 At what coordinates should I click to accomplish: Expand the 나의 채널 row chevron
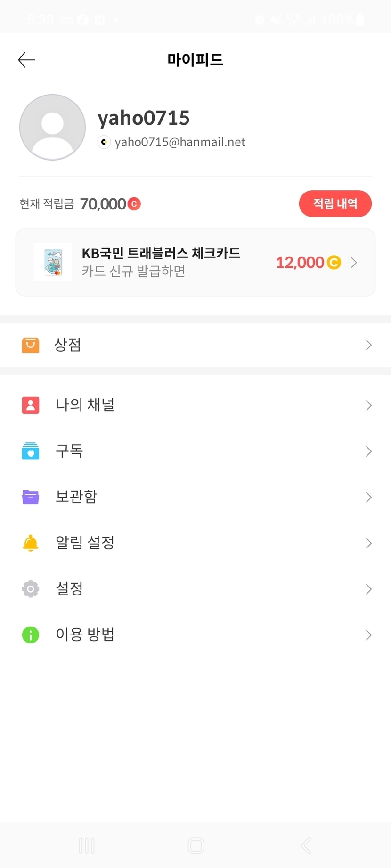coord(368,405)
